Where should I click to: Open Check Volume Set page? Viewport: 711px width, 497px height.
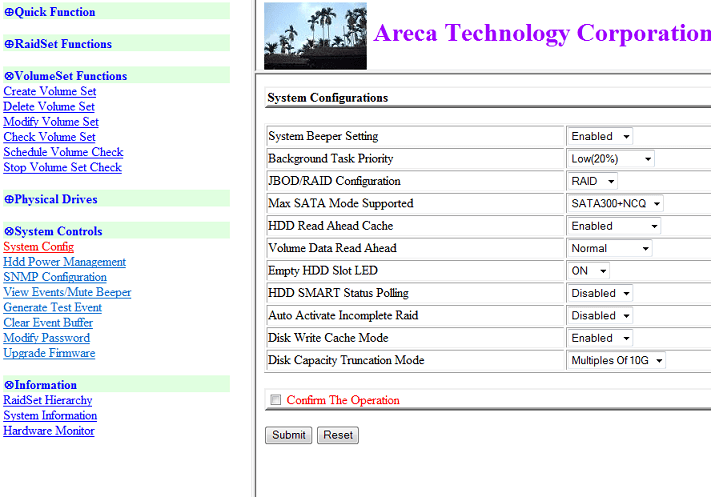click(49, 137)
